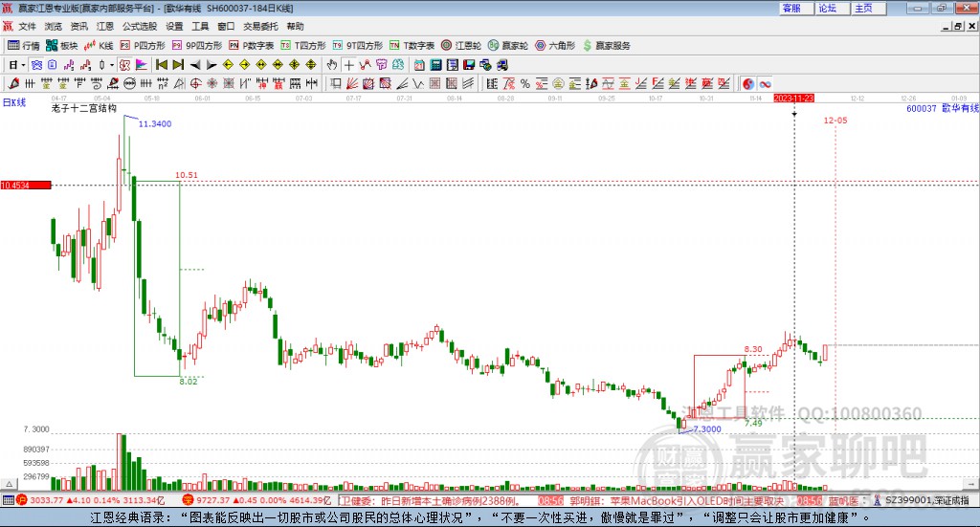Viewport: 980px width, 527px height.
Task: Click the Shenzhen index 9727.37 status entry
Action: 256,501
